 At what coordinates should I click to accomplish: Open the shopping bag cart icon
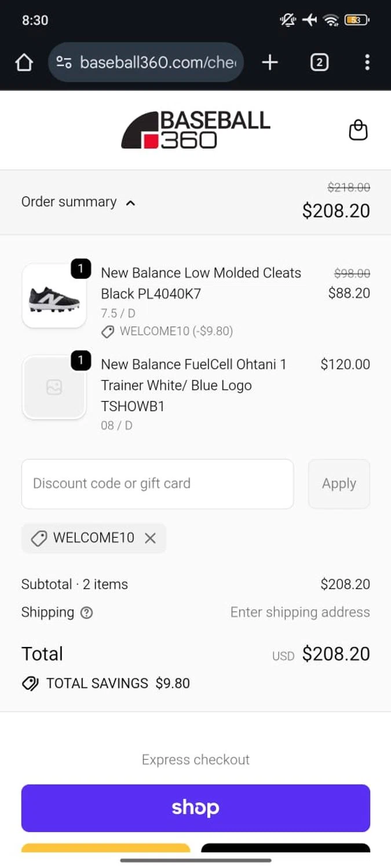click(x=358, y=130)
